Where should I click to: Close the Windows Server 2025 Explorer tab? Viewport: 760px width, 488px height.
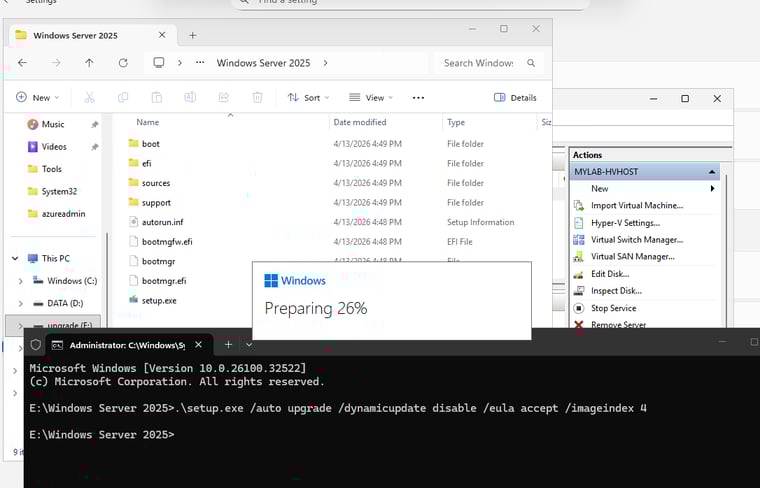[x=162, y=35]
